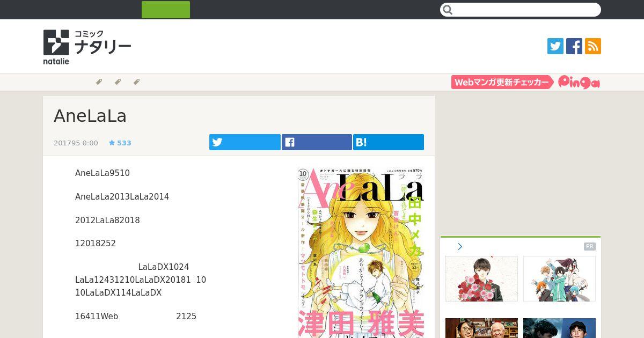Click the date text 201795 0:00
This screenshot has width=644, height=338.
[76, 143]
